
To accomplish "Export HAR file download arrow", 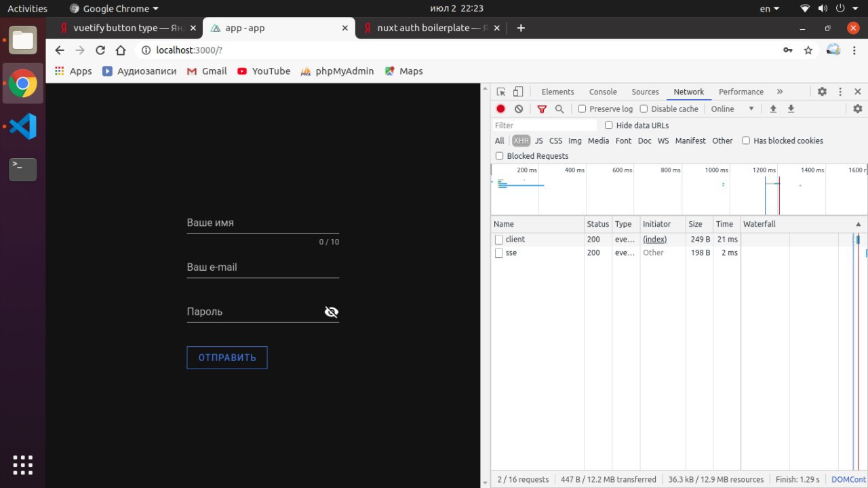I will pos(791,109).
